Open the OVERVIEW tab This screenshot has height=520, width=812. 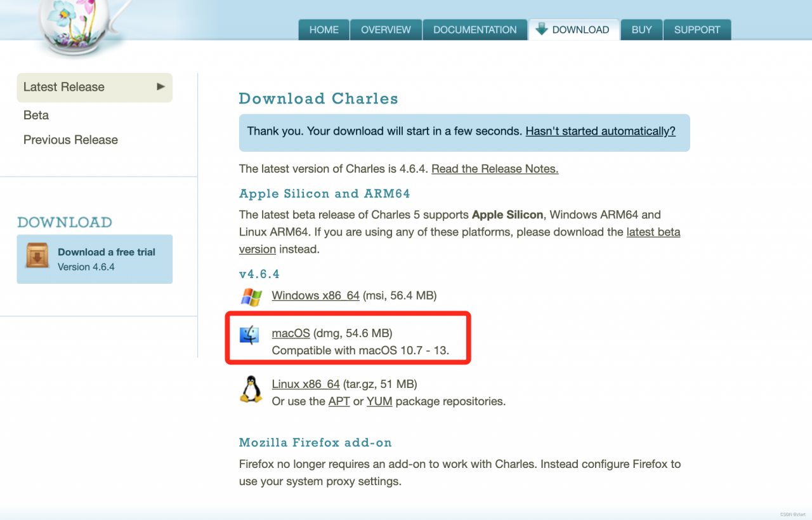click(x=386, y=30)
